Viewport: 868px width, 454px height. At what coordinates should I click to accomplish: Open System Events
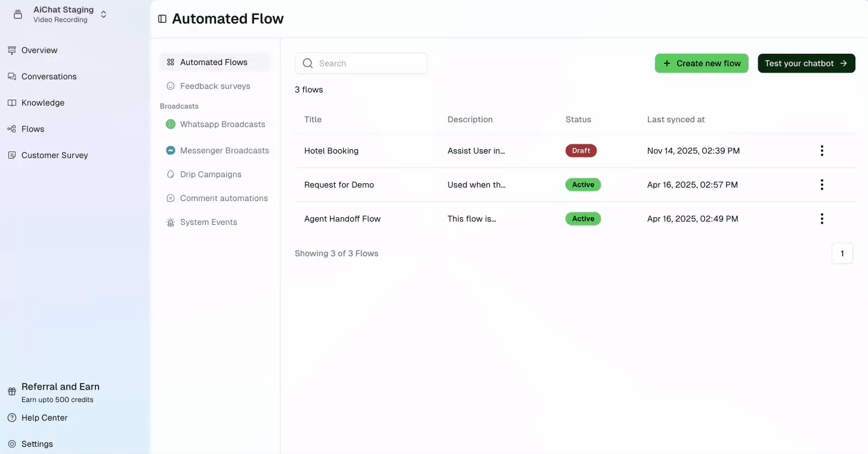pyautogui.click(x=209, y=222)
